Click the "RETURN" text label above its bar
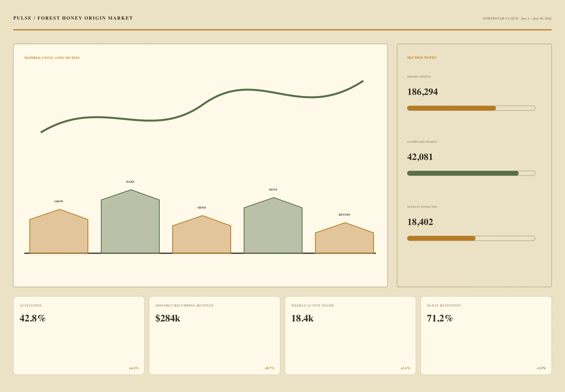 [344, 215]
